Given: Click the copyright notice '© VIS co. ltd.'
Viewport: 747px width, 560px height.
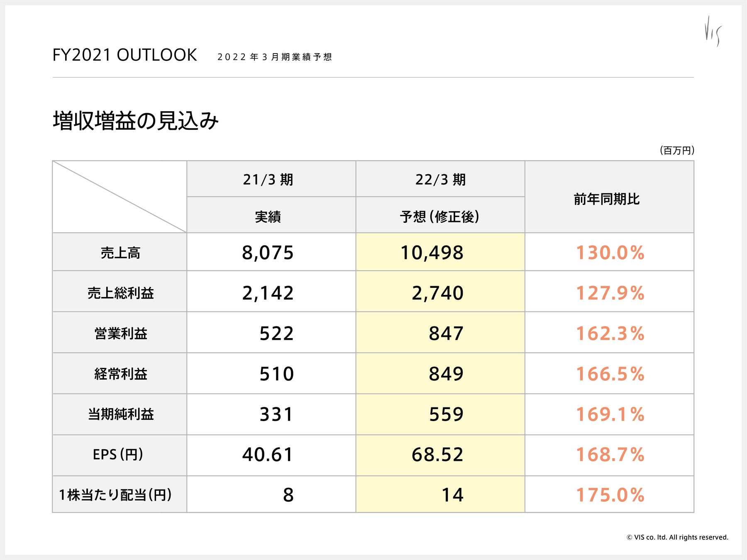Looking at the screenshot, I should coord(677,537).
